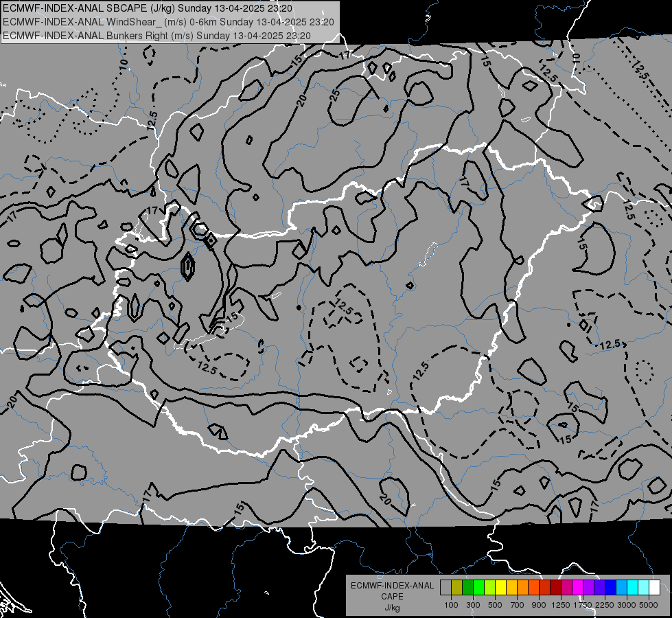The image size is (672, 618).
Task: Select the dark red legend swatch
Action: (x=555, y=588)
